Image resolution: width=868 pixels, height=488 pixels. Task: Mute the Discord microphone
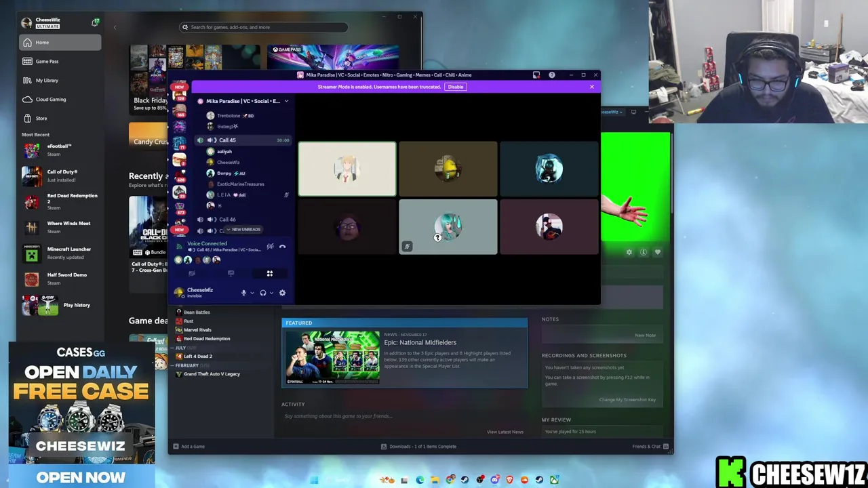(243, 293)
